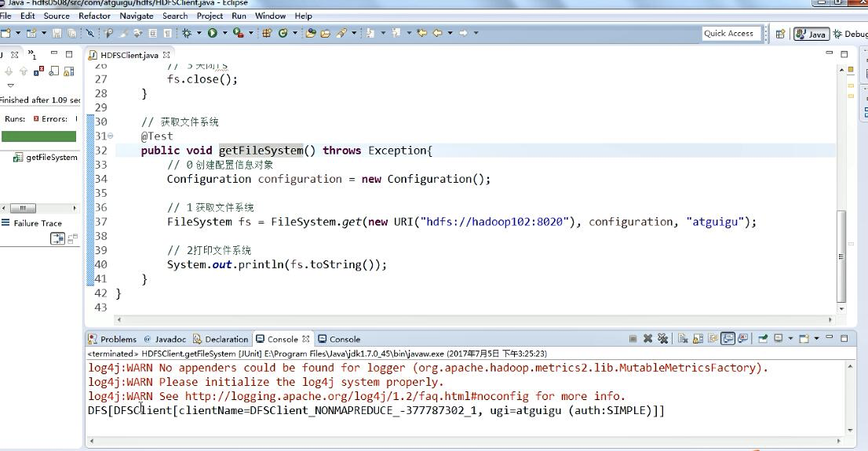Viewport: 868px width, 451px height.
Task: Click the log4j faq.html link in console
Action: point(358,396)
